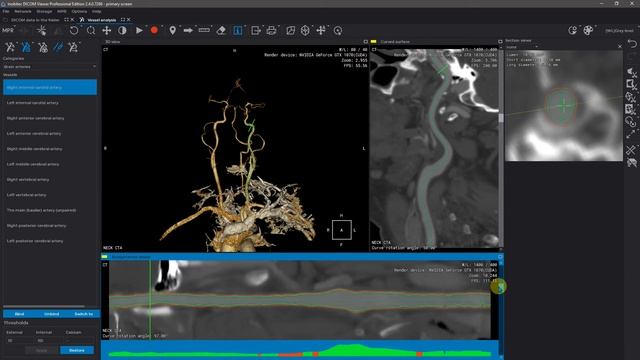Image resolution: width=640 pixels, height=360 pixels.
Task: Select Right middle cerebral artery
Action: pos(50,149)
